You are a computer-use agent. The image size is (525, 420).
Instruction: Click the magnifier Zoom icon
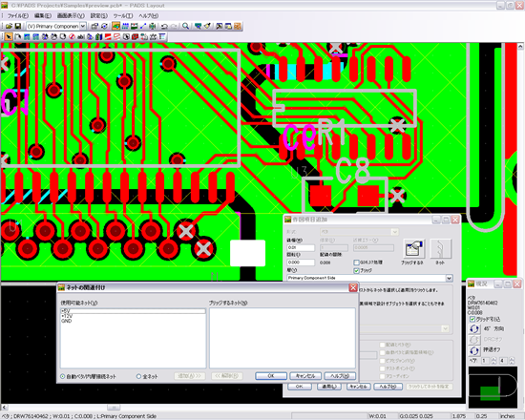pos(185,26)
